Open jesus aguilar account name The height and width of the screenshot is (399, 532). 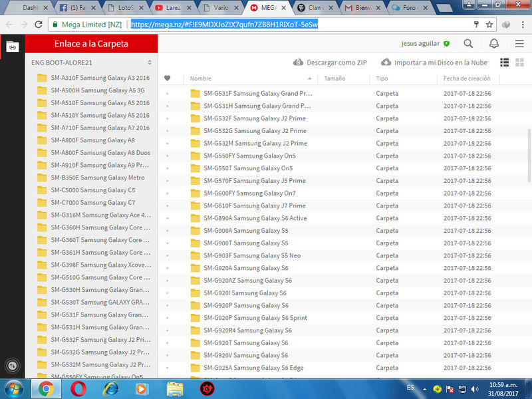pyautogui.click(x=420, y=43)
